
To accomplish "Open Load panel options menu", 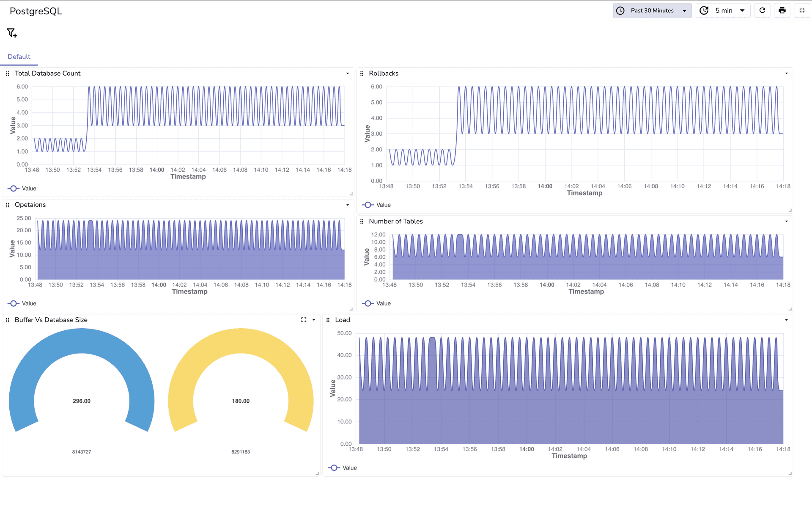I will click(787, 320).
